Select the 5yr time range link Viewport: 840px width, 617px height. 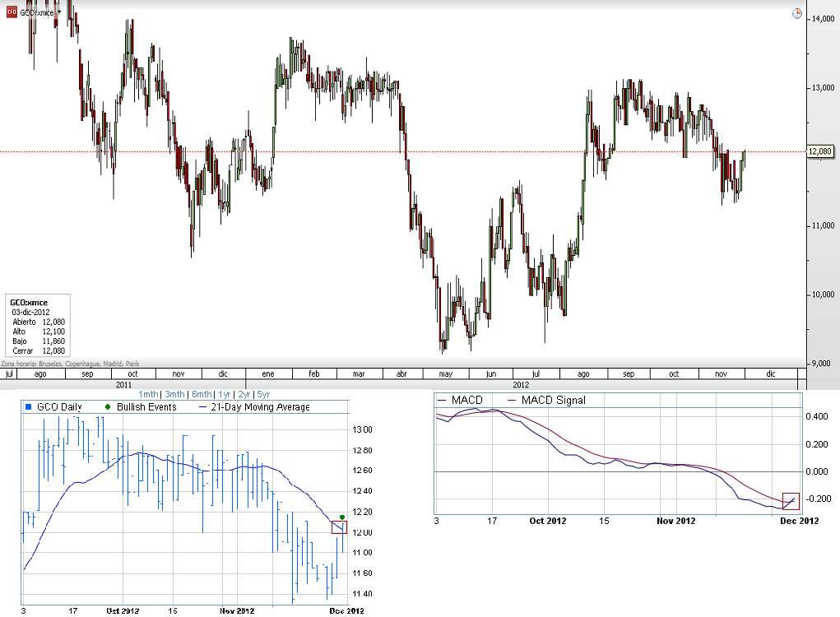tap(263, 394)
